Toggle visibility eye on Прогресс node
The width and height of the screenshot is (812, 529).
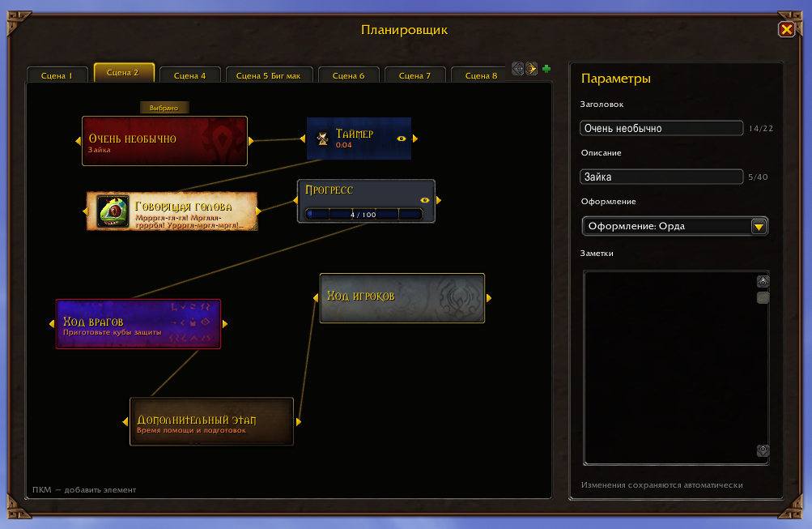point(425,200)
